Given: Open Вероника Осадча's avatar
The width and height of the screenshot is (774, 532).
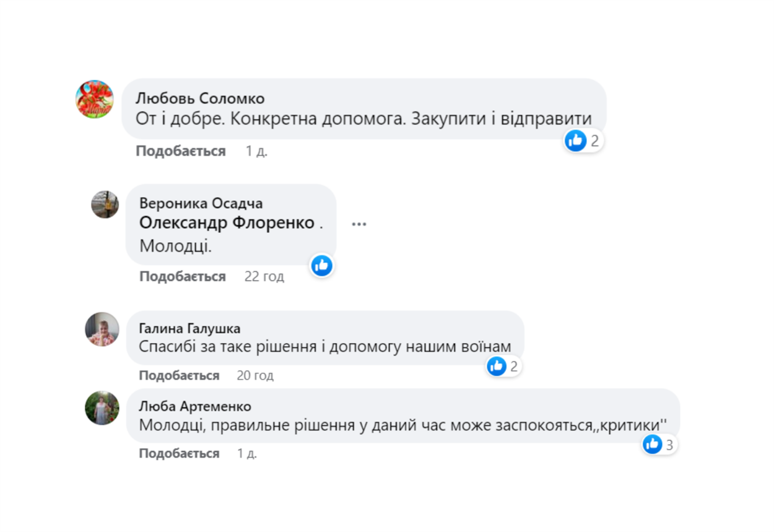Looking at the screenshot, I should coord(105,204).
